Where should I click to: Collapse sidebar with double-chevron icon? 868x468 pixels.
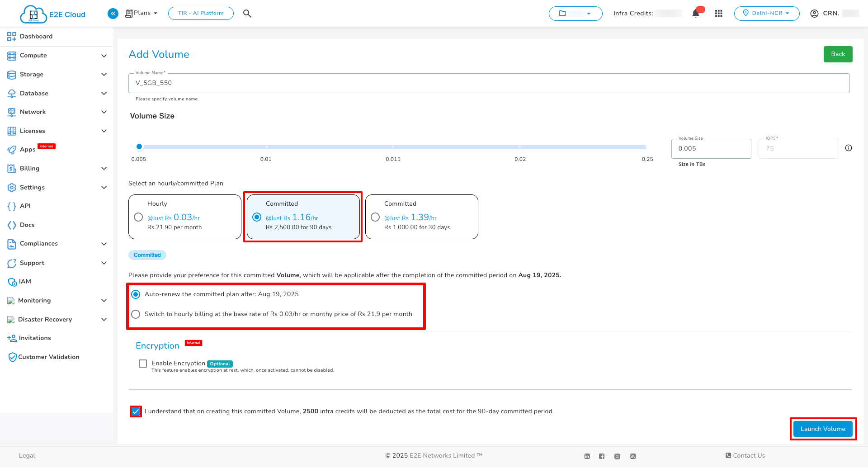coord(113,14)
